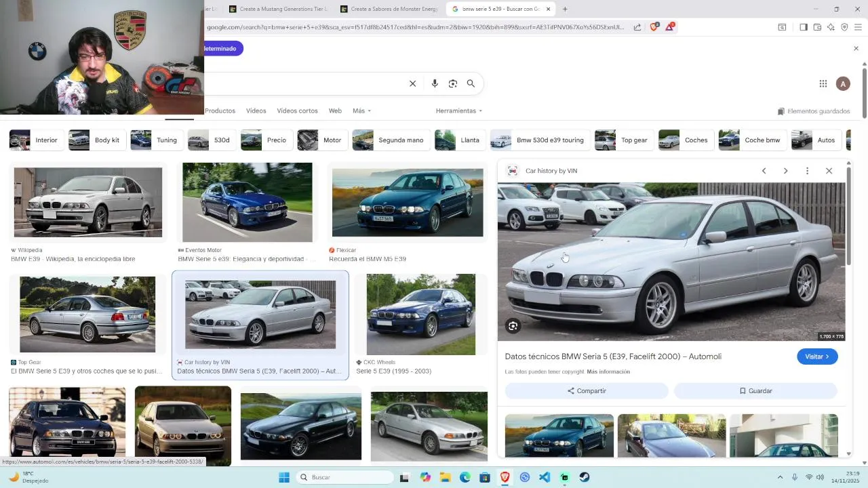Open search by image camera icon
The width and height of the screenshot is (868, 488).
pyautogui.click(x=453, y=83)
